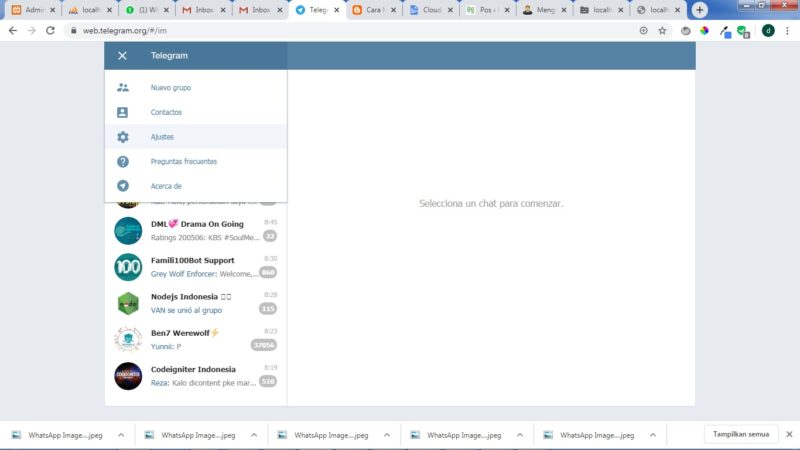Click the pen extension icon
The height and width of the screenshot is (450, 800).
point(725,32)
